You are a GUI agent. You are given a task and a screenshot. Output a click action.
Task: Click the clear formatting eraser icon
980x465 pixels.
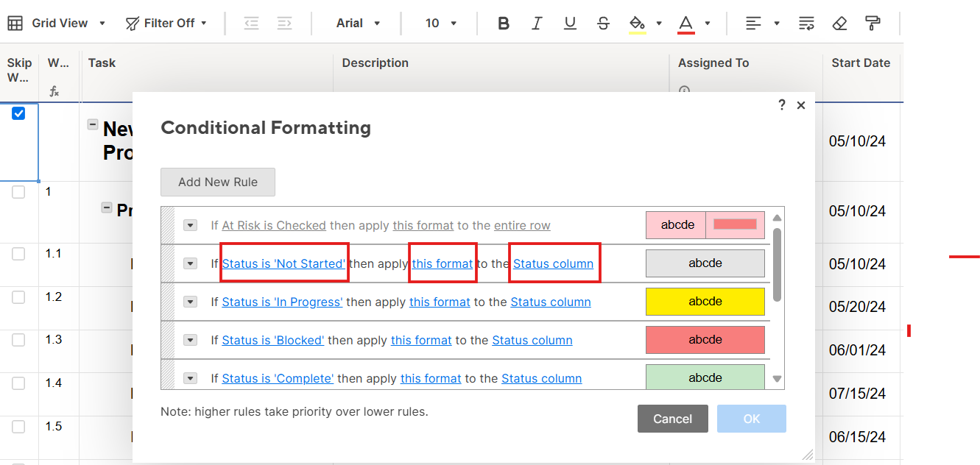tap(839, 24)
